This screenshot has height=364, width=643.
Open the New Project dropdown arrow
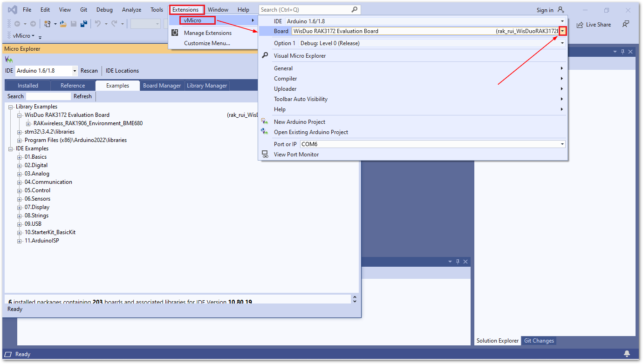click(55, 24)
